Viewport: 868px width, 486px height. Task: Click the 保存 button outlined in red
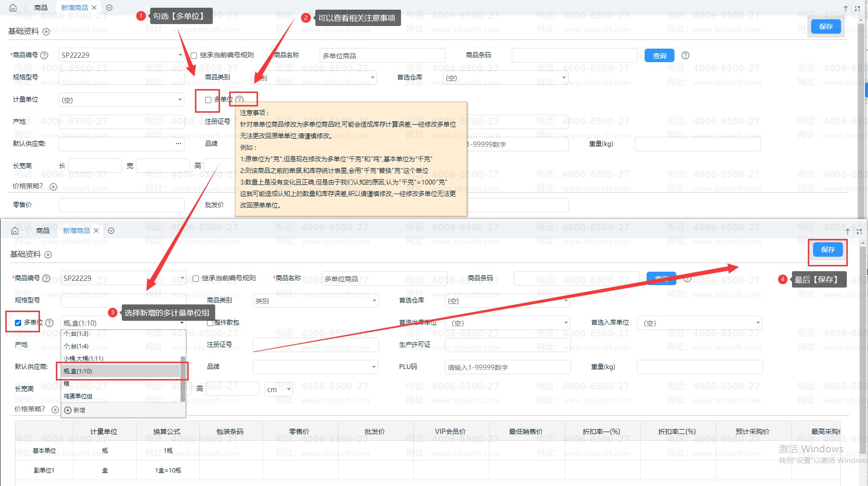tap(827, 250)
